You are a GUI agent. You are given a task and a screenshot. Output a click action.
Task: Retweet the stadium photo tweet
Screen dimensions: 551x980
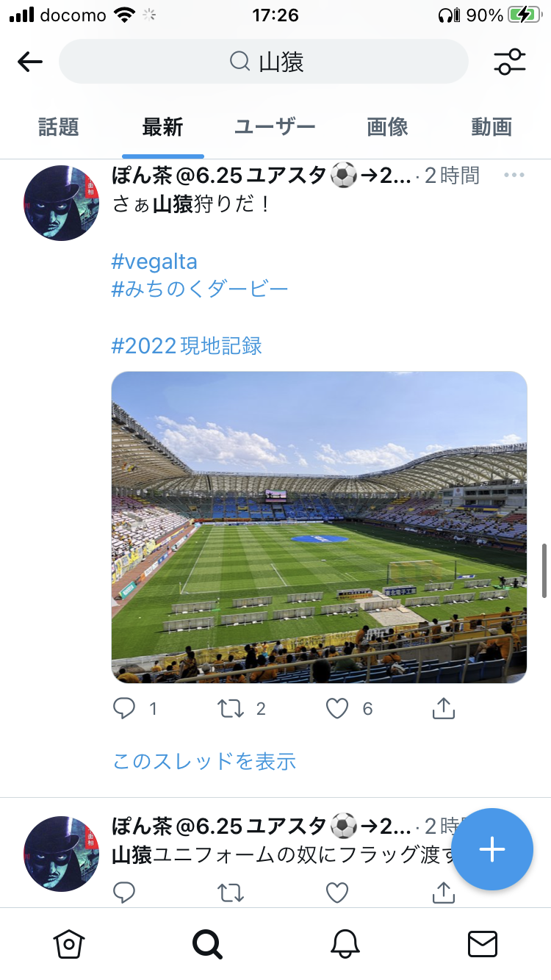click(x=231, y=708)
